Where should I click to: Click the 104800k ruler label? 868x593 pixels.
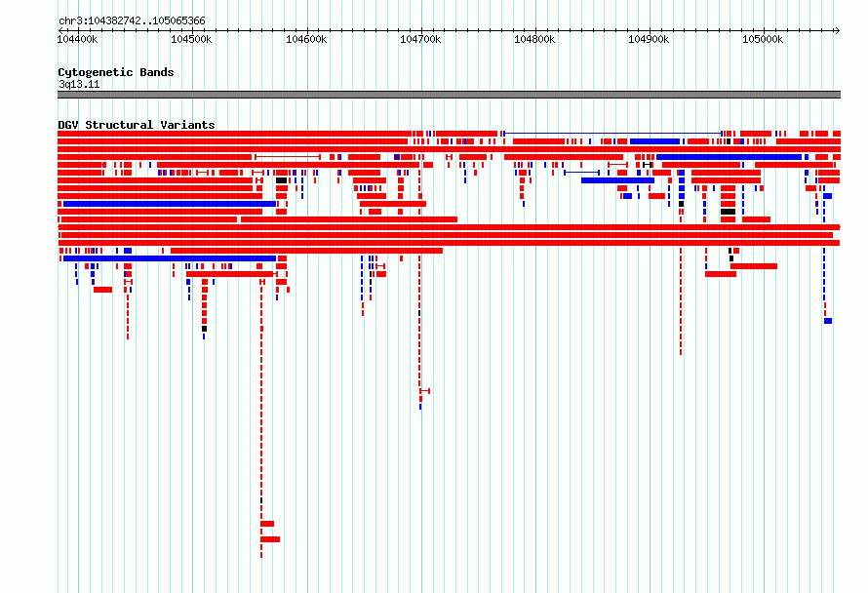pyautogui.click(x=534, y=39)
